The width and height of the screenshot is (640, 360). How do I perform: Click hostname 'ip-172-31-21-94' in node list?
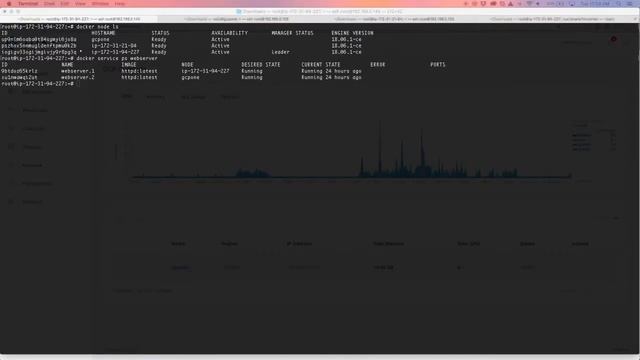(x=114, y=46)
